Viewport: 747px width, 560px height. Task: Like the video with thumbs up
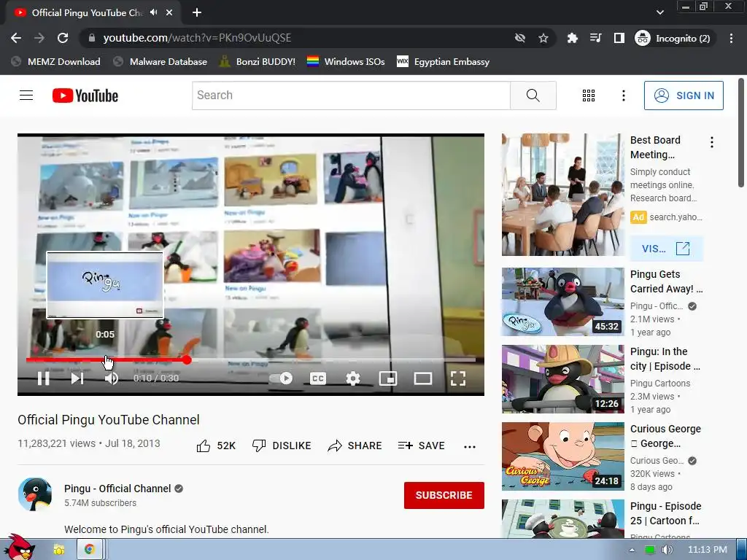[x=216, y=446]
